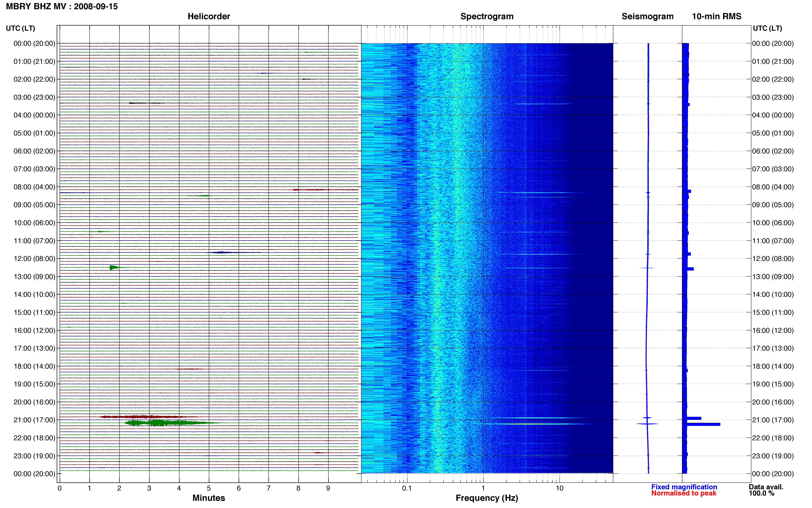The height and width of the screenshot is (508, 812).
Task: Click the left time label 12:00 (08:00)
Action: click(34, 259)
